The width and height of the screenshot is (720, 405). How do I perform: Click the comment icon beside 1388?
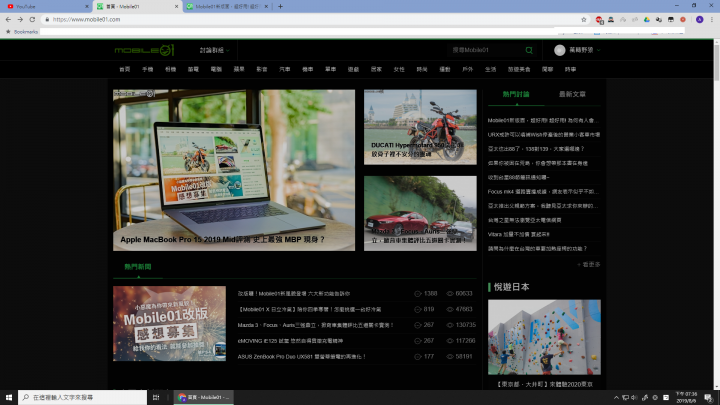click(417, 293)
